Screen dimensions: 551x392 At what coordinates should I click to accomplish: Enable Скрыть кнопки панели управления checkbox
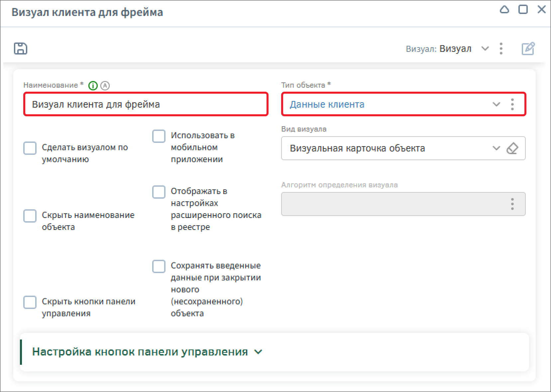pyautogui.click(x=30, y=302)
